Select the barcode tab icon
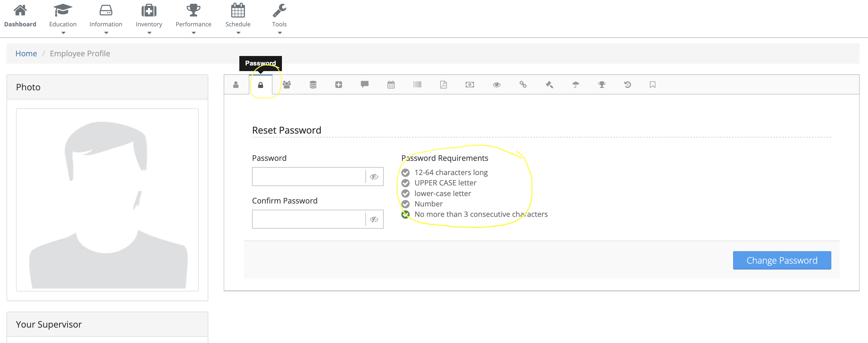Viewport: 868px width, 343px height. (x=417, y=85)
